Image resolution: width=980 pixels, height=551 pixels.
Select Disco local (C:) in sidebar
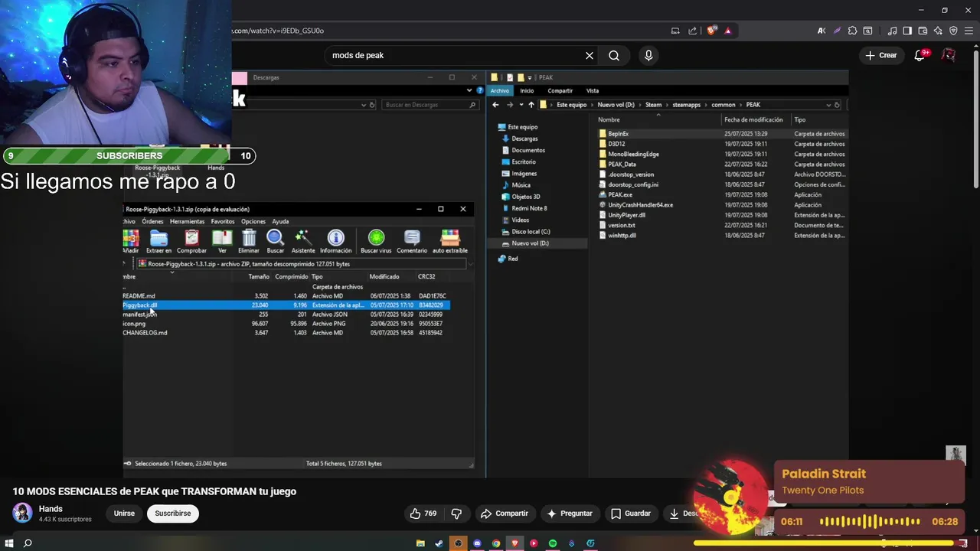tap(531, 231)
